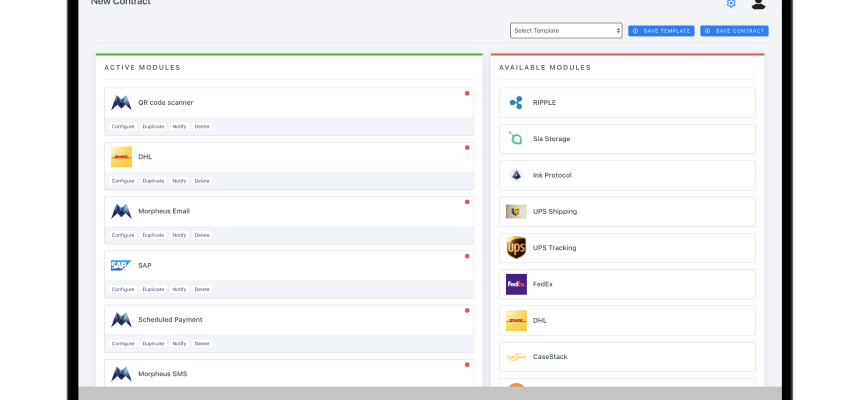Click the Morpheus Email logo icon

pyautogui.click(x=121, y=211)
